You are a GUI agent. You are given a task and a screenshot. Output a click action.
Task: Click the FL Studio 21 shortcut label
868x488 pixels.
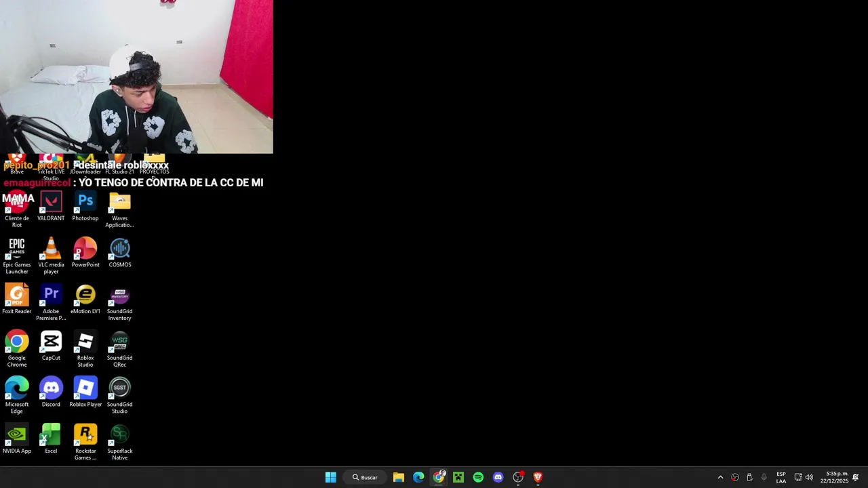click(120, 172)
